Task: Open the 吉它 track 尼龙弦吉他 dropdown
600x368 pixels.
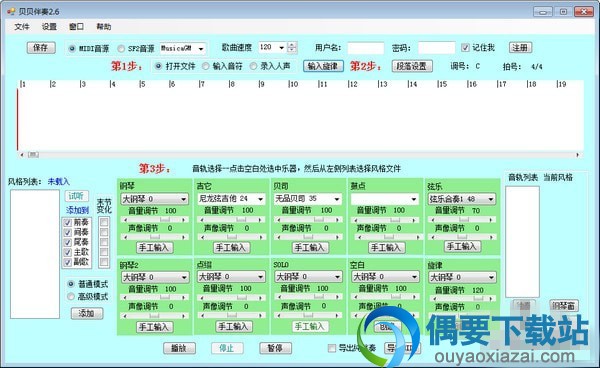Action: pyautogui.click(x=231, y=199)
